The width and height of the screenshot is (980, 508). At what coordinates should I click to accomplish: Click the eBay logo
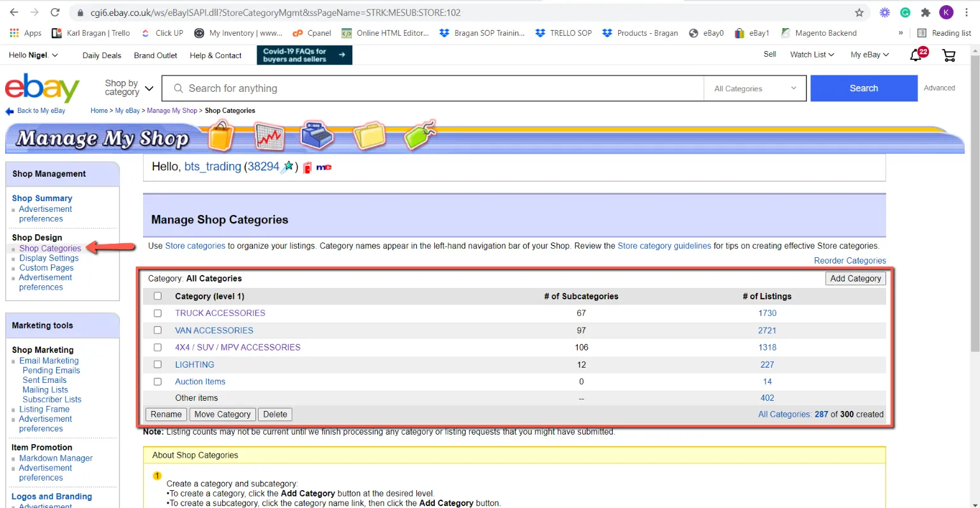point(42,87)
